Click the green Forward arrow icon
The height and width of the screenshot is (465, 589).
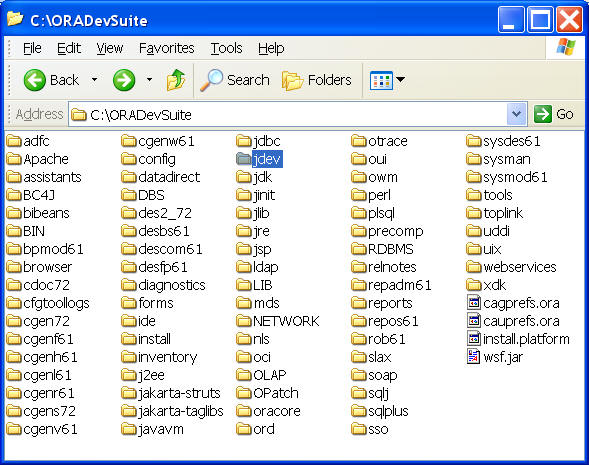click(x=124, y=80)
